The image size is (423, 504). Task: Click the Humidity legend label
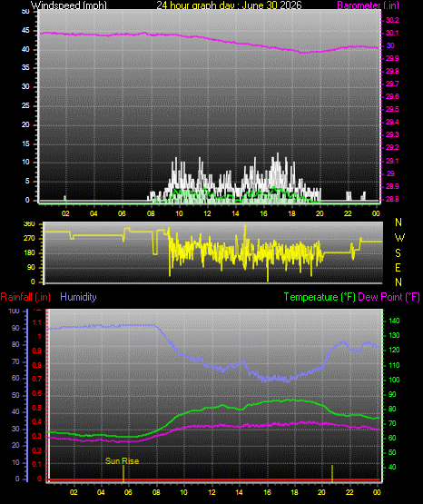pos(78,297)
